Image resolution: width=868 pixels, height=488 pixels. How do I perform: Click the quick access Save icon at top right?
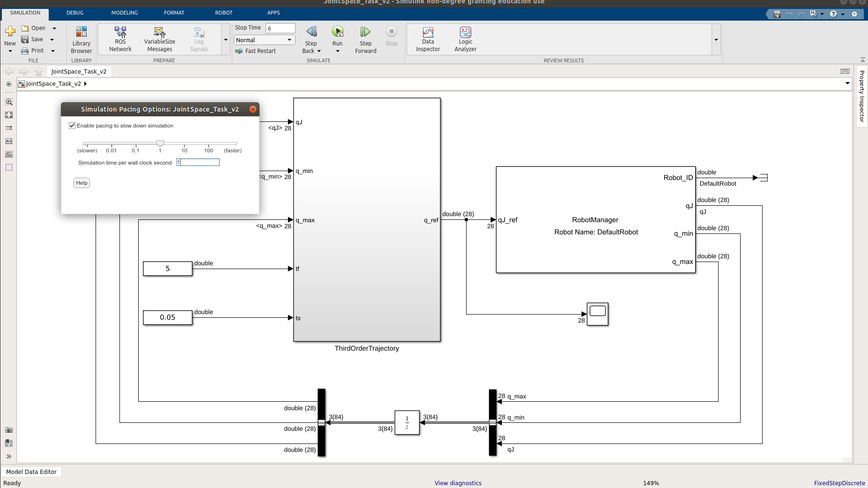click(x=777, y=14)
